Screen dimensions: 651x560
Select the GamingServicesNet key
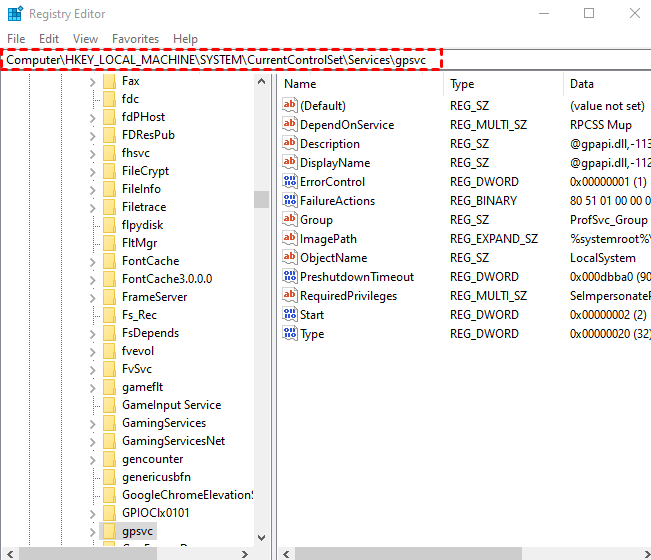173,441
